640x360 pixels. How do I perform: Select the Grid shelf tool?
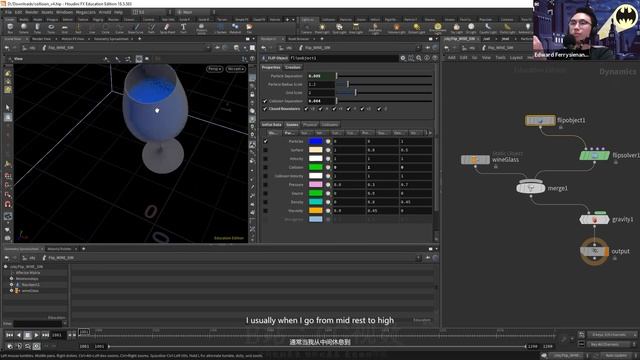pos(64,28)
